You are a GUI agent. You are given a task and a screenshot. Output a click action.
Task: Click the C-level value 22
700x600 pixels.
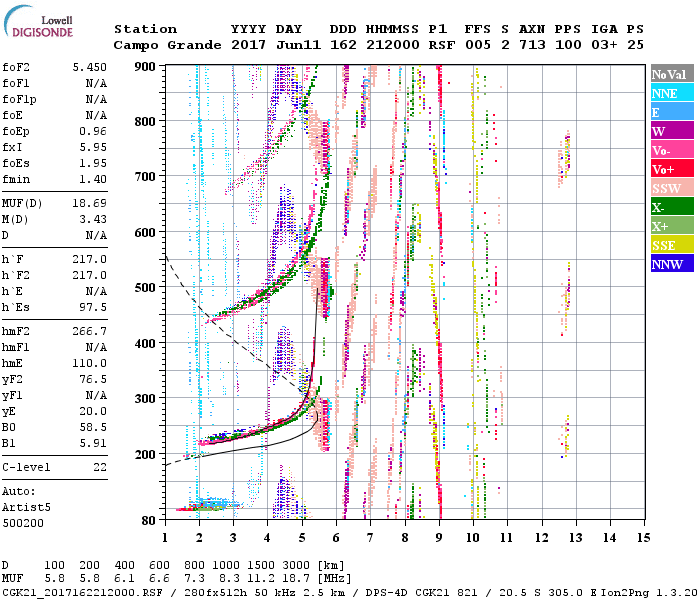(100, 468)
